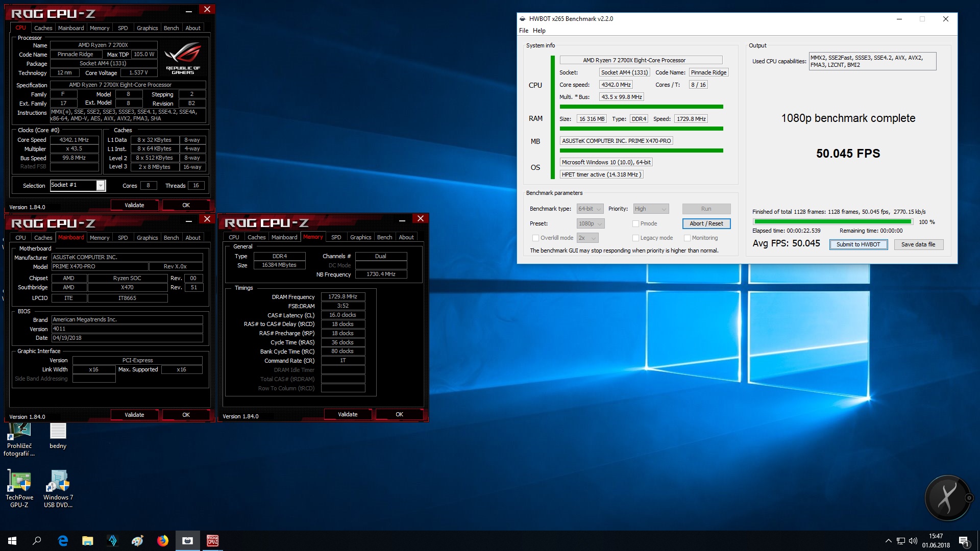Viewport: 980px width, 551px height.
Task: Click the Republic of Gamers logo
Action: click(x=183, y=59)
